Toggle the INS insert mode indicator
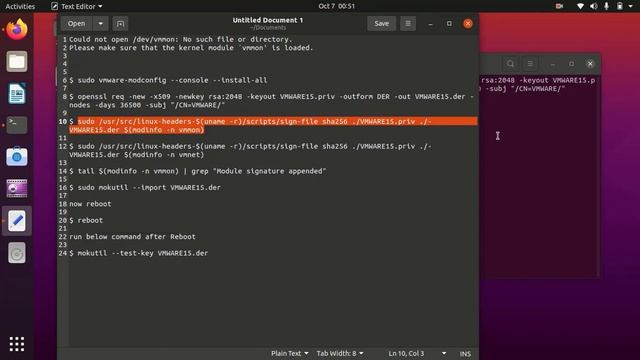 (x=465, y=353)
